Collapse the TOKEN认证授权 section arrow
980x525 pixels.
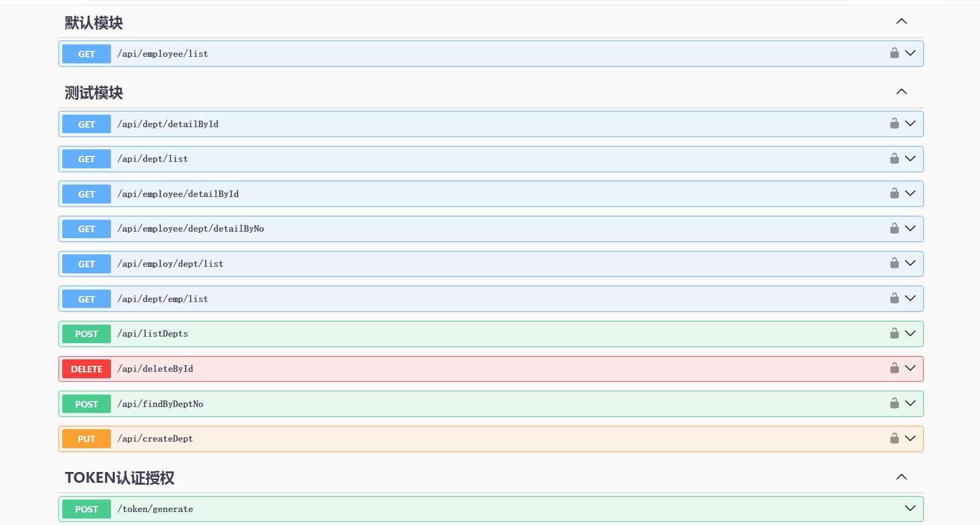tap(901, 477)
